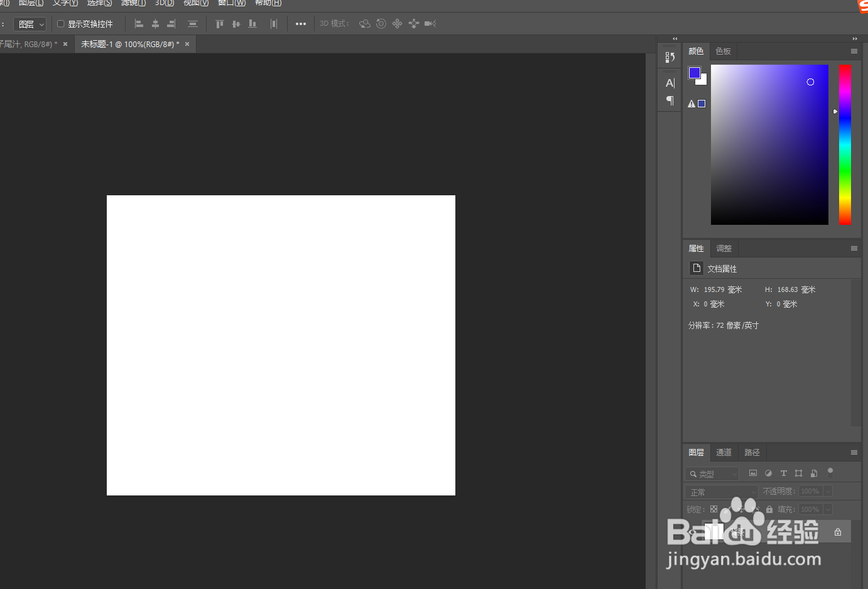Select the 3D roll mode icon
This screenshot has width=868, height=589.
[381, 24]
